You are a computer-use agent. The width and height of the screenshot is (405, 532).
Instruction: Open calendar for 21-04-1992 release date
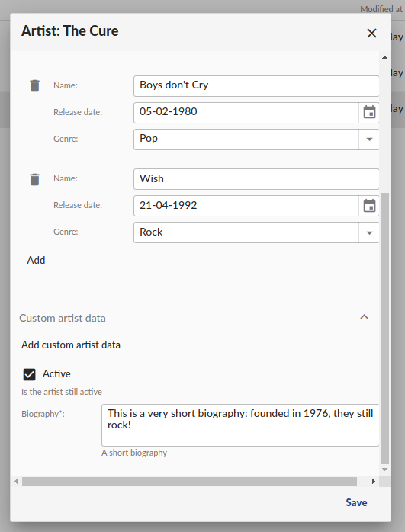coord(369,206)
